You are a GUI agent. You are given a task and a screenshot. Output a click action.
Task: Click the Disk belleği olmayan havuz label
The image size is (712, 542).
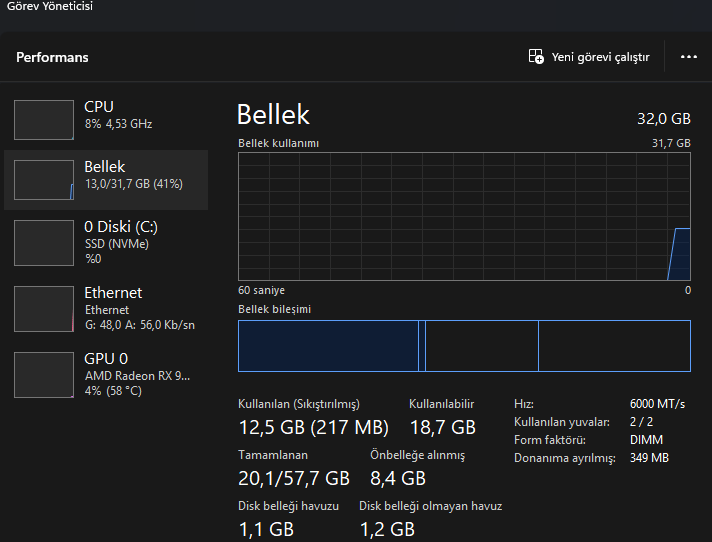pos(430,506)
